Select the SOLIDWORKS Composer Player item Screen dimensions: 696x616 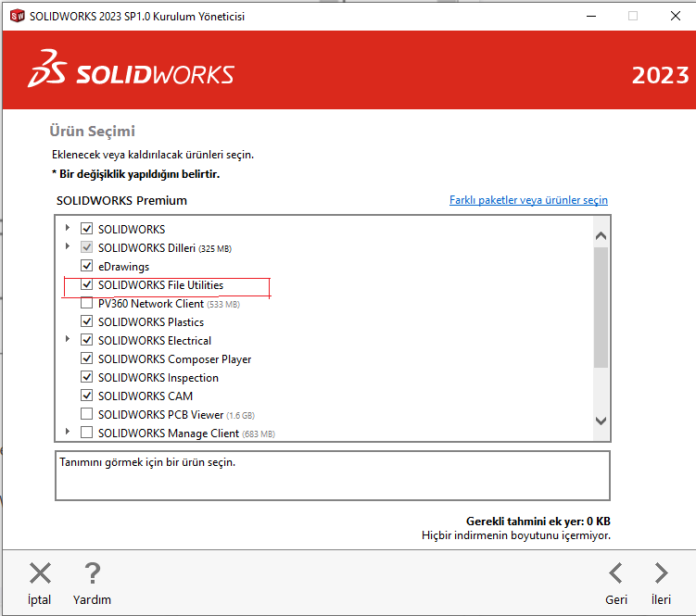click(x=174, y=359)
